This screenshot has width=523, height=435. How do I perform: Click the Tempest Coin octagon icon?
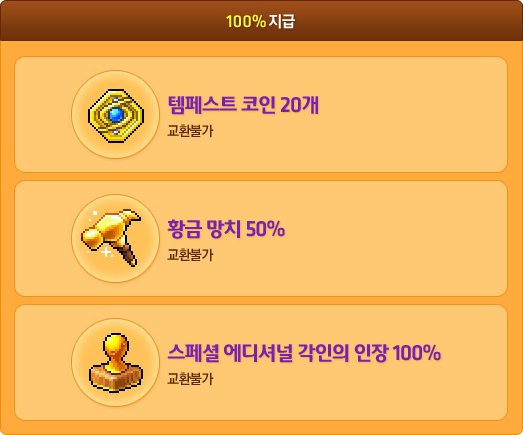[x=116, y=115]
